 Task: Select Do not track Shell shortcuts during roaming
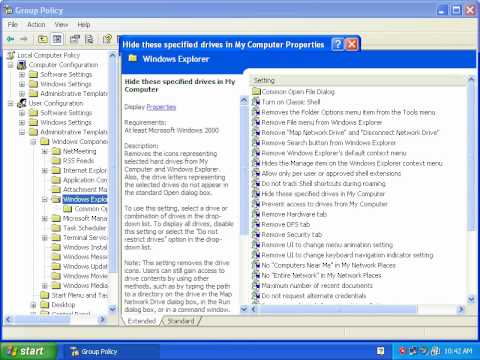[324, 183]
